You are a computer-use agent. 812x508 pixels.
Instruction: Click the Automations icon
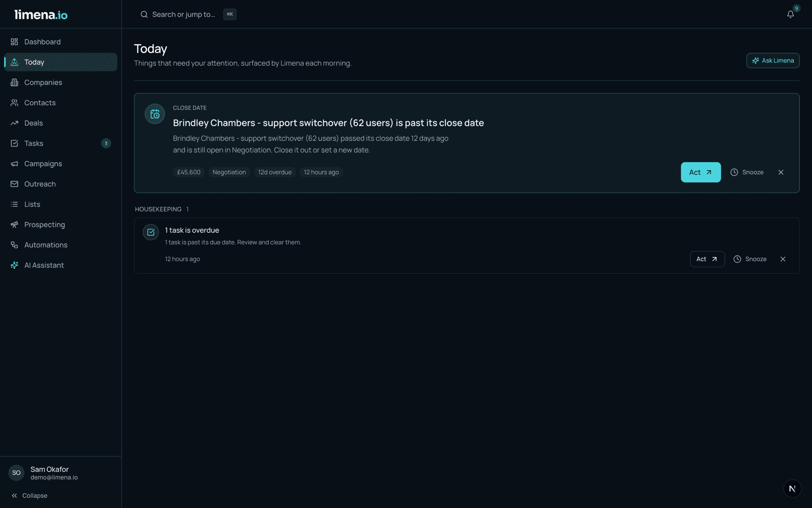coord(14,245)
